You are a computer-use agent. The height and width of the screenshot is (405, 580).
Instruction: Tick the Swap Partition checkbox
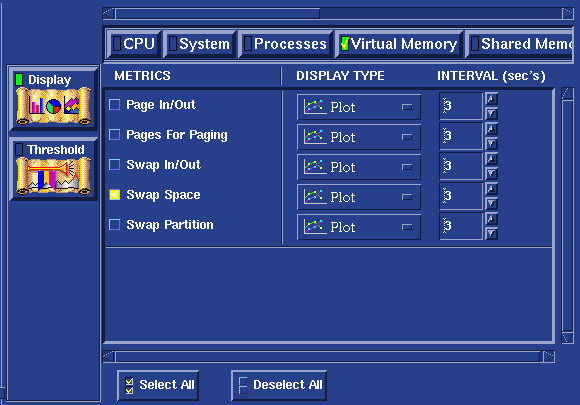115,225
